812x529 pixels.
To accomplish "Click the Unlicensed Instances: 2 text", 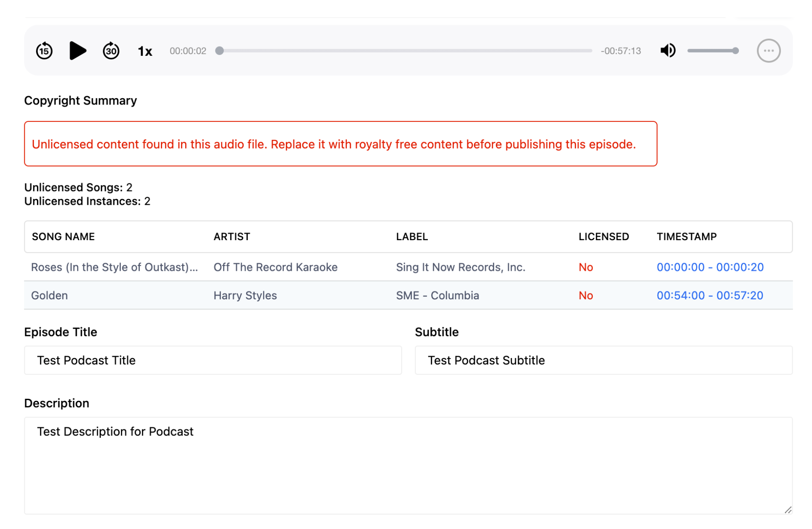I will point(87,201).
